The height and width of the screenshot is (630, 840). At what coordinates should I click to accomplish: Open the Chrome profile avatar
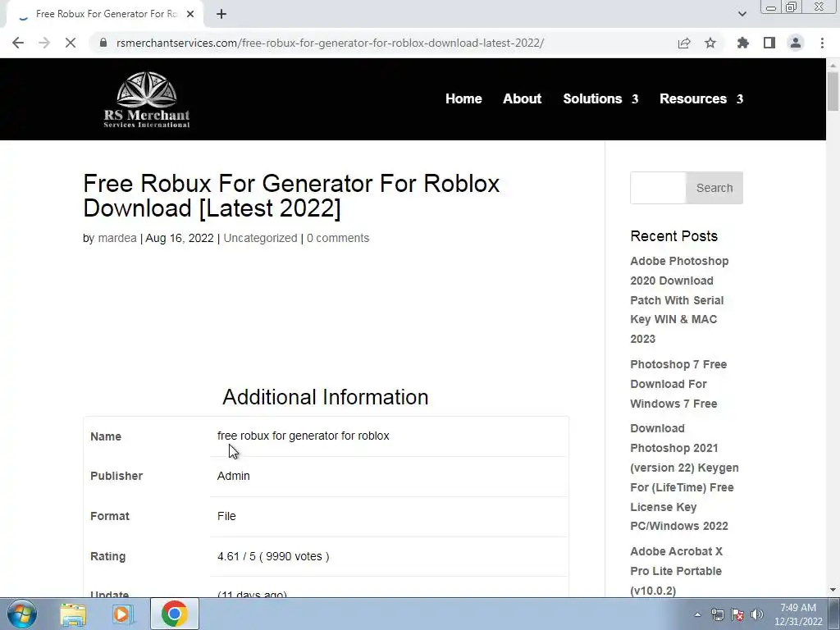tap(796, 43)
